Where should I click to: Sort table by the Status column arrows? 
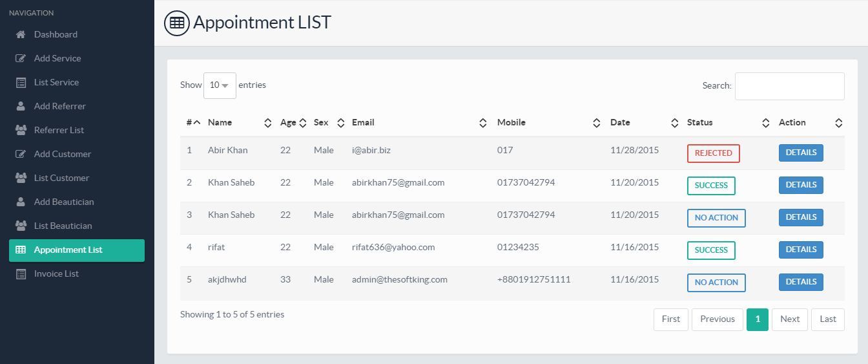(x=765, y=123)
